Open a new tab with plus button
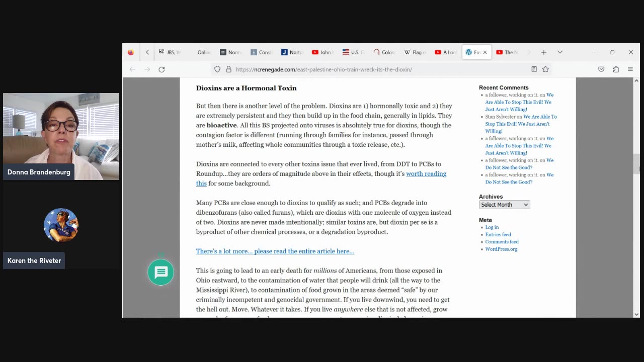 [x=544, y=52]
